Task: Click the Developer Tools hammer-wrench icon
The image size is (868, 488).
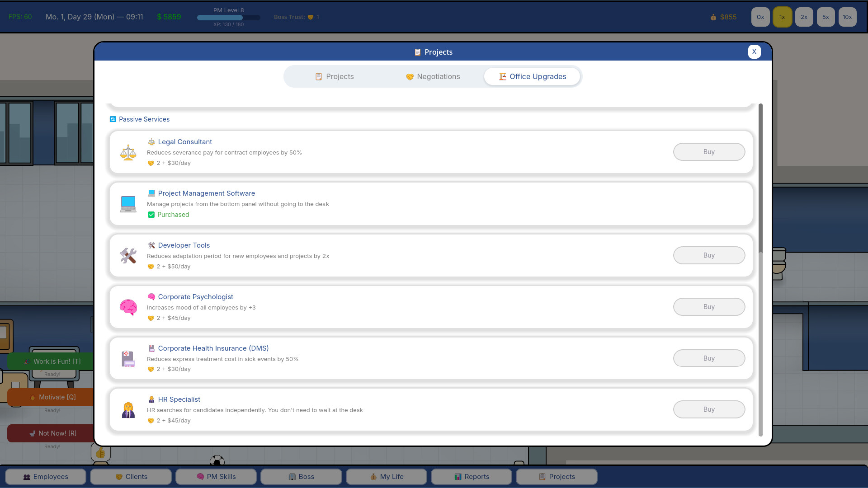Action: tap(128, 256)
